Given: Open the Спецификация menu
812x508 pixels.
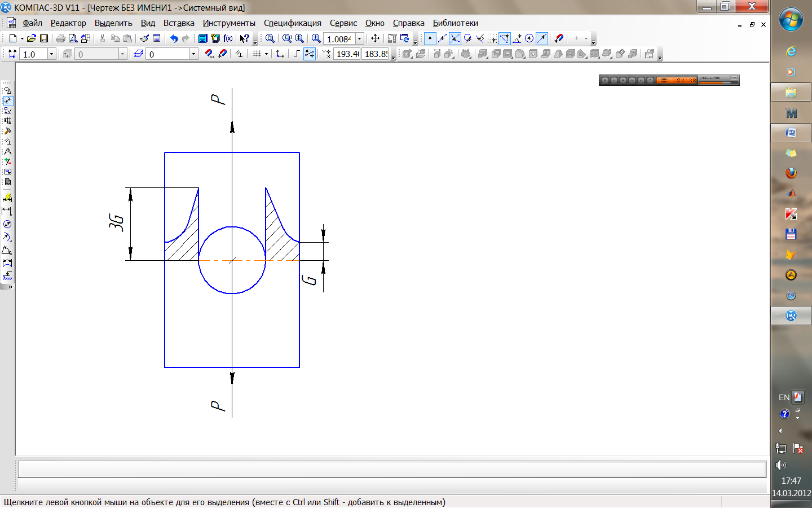Looking at the screenshot, I should point(292,23).
